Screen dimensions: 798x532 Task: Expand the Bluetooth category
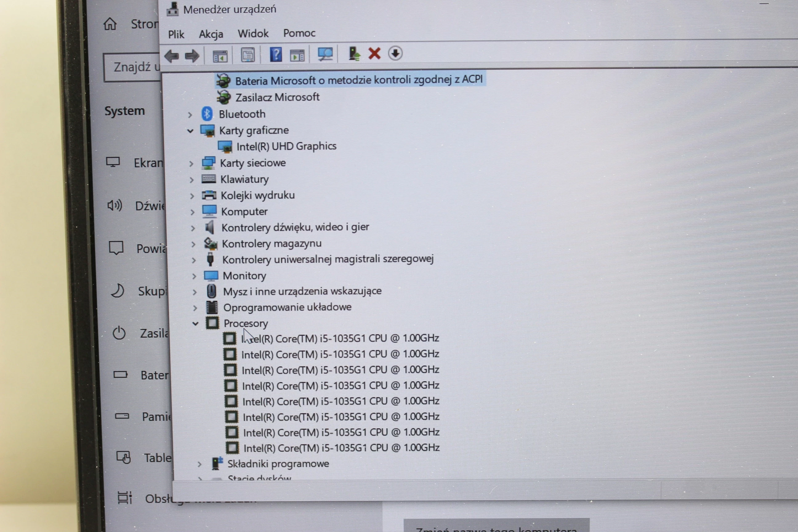click(x=190, y=115)
